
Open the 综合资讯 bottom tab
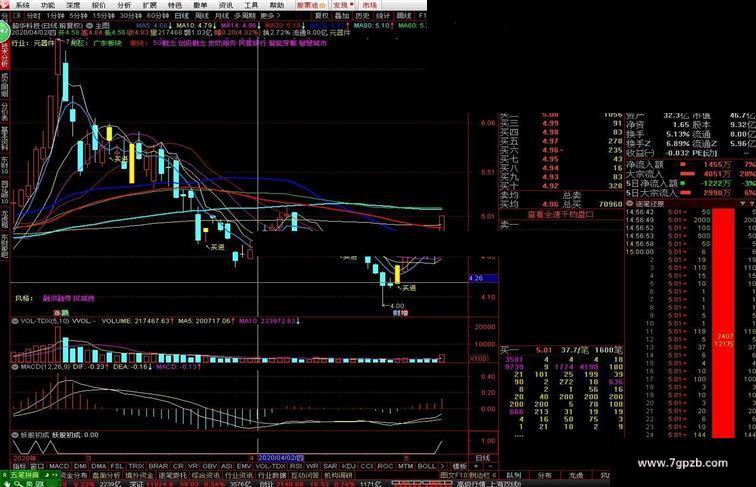(x=205, y=475)
